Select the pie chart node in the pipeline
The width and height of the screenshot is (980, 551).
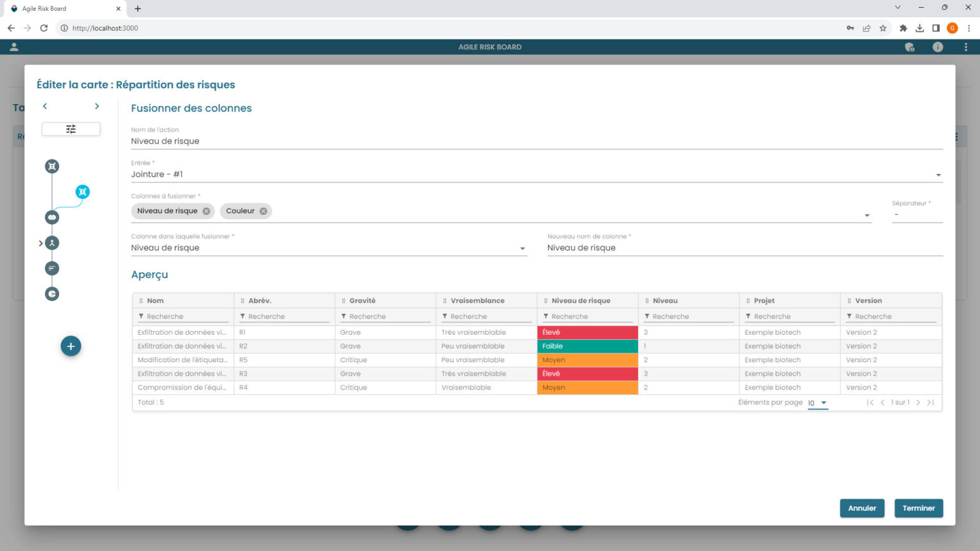tap(52, 293)
